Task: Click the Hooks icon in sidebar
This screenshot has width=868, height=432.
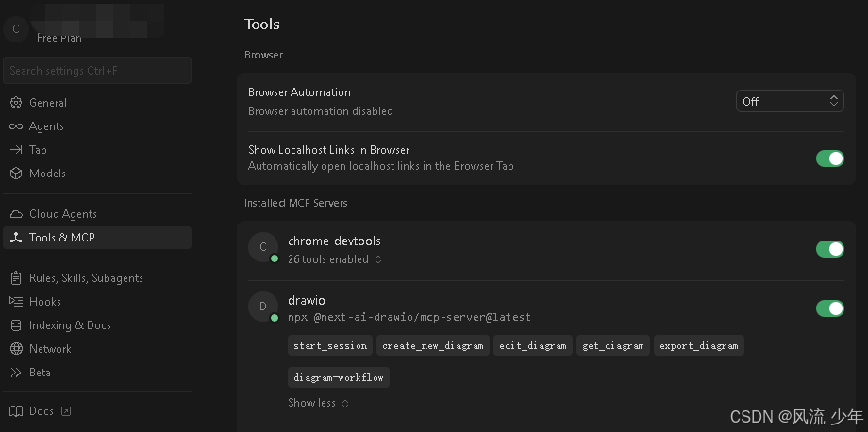Action: click(16, 302)
